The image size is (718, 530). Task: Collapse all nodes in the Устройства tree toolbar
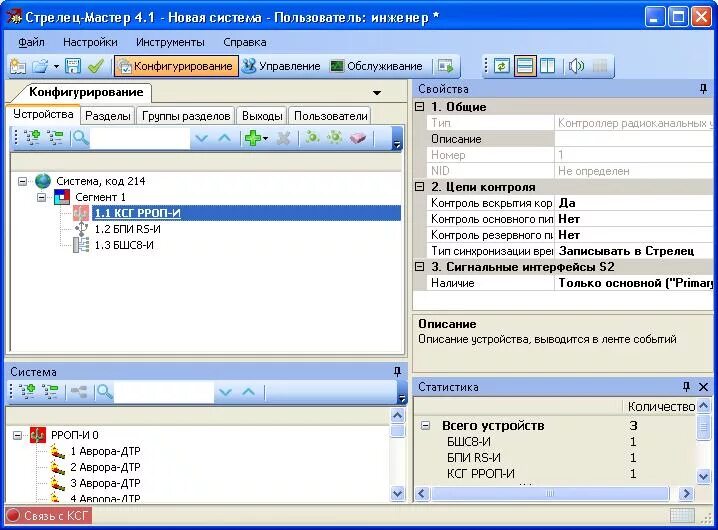click(55, 137)
